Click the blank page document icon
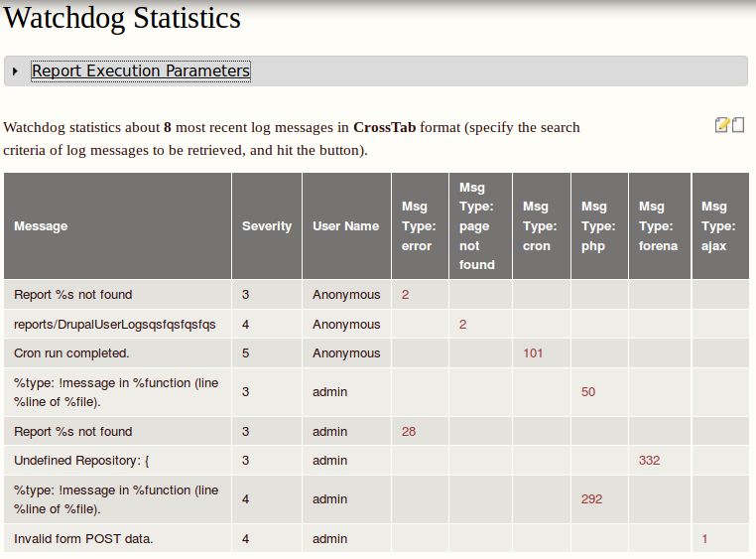Screen dimensions: 756x559 (x=738, y=125)
